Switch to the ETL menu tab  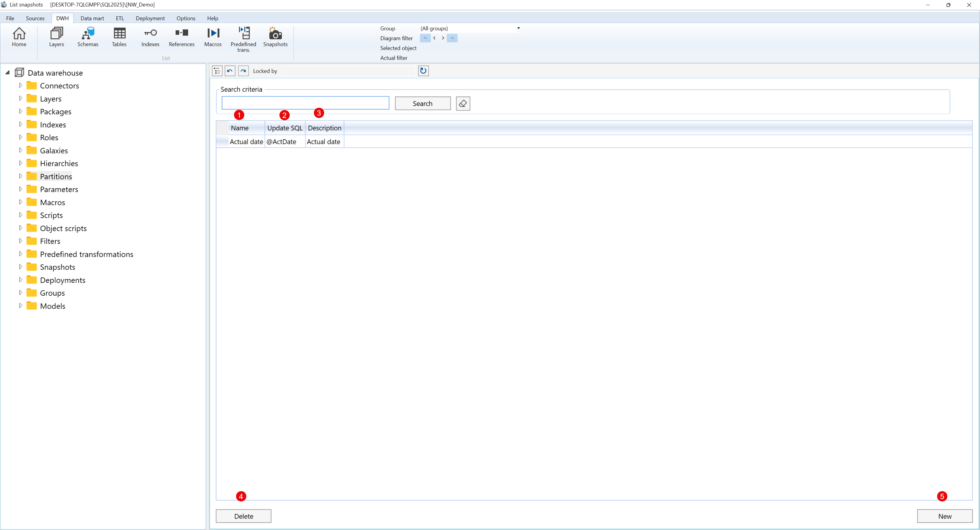119,18
